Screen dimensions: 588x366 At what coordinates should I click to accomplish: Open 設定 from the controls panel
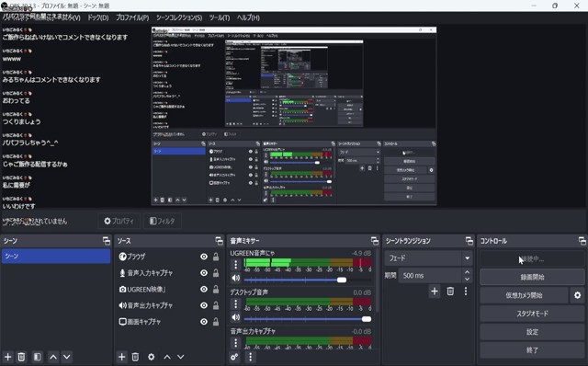click(x=532, y=332)
